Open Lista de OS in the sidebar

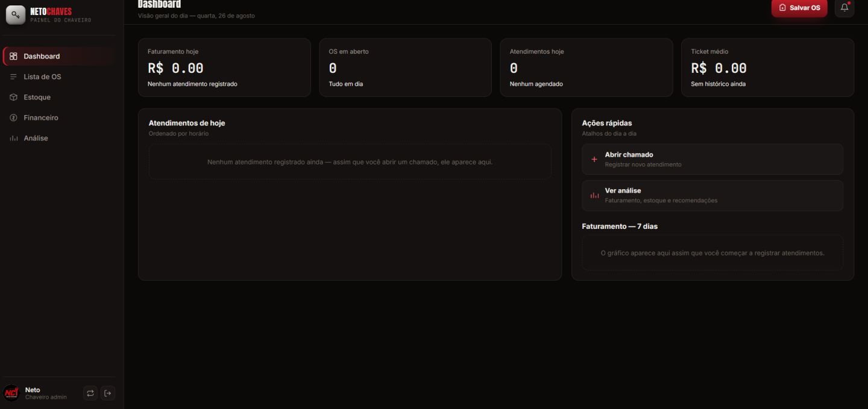[58, 76]
